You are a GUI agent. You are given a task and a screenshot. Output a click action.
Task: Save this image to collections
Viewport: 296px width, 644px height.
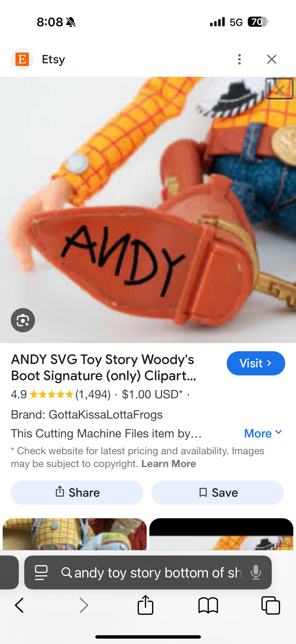coord(217,492)
